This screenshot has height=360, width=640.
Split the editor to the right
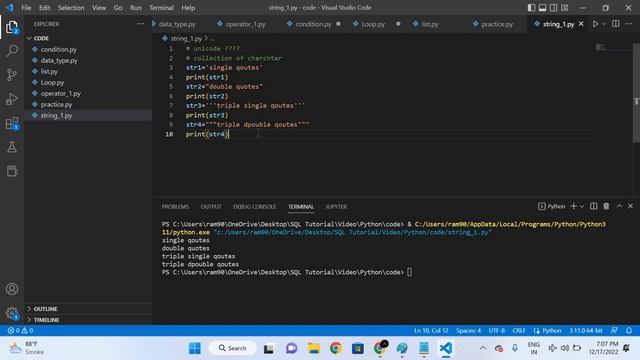pos(616,24)
